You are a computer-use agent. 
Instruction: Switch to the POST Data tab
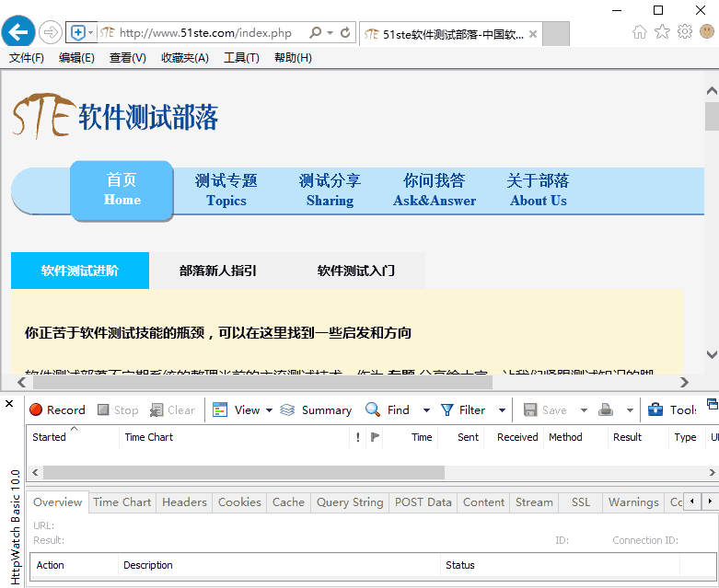(423, 502)
